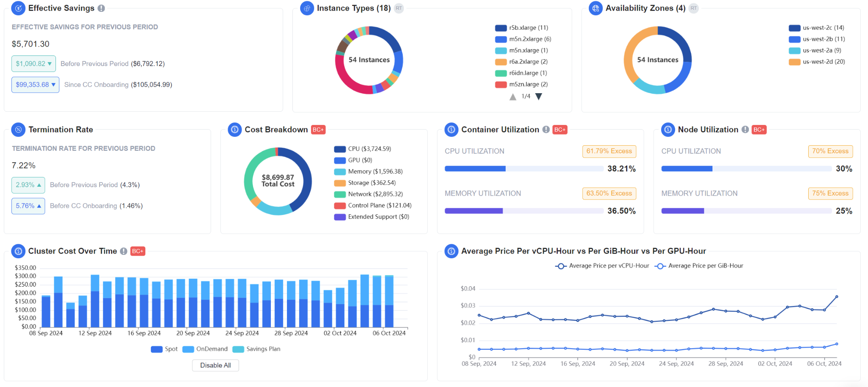Viewport: 868px width, 387px height.
Task: Click the Availability Zones globe icon
Action: pyautogui.click(x=595, y=8)
